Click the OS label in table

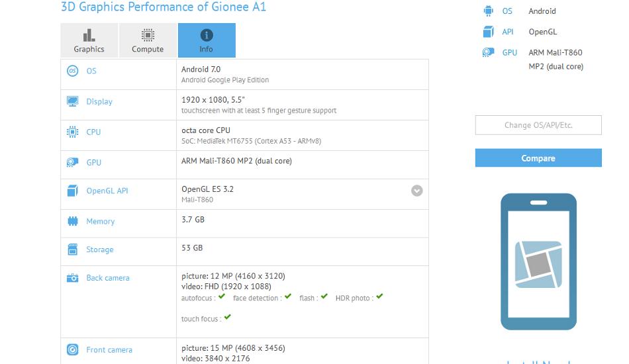(91, 71)
